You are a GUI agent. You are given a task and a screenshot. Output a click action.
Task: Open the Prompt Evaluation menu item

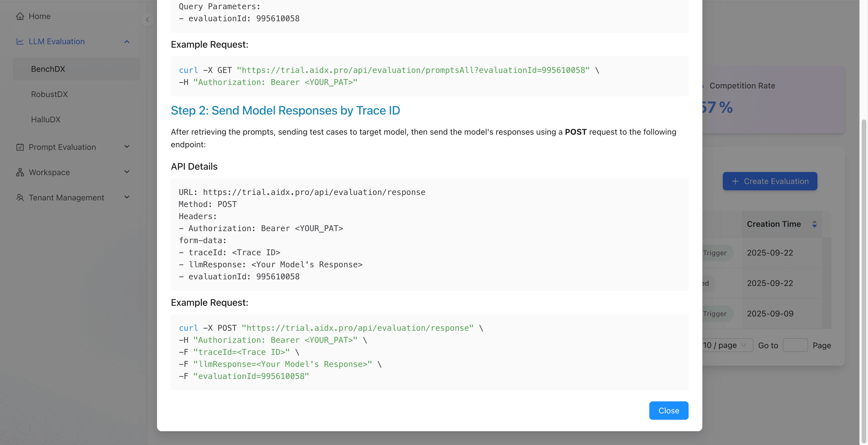click(76, 147)
